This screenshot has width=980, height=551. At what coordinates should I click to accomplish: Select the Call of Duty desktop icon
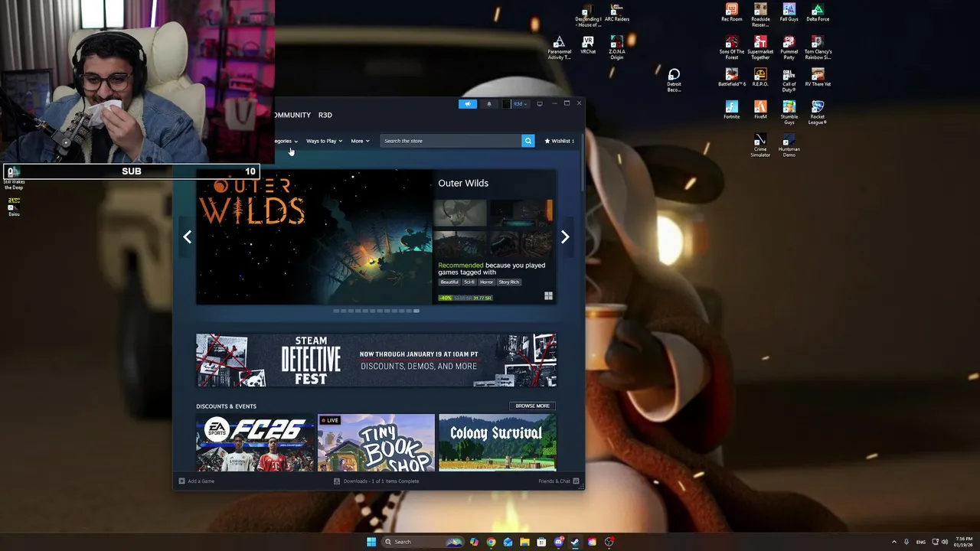tap(789, 80)
